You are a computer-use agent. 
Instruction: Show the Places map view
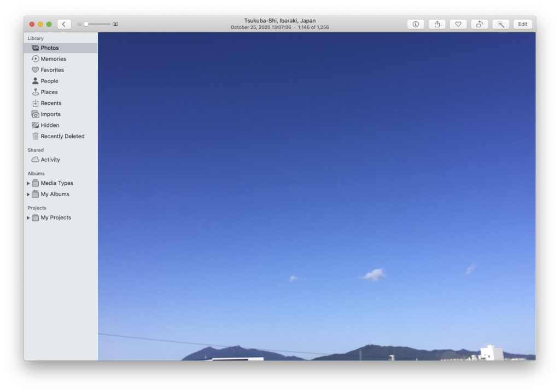pos(49,92)
